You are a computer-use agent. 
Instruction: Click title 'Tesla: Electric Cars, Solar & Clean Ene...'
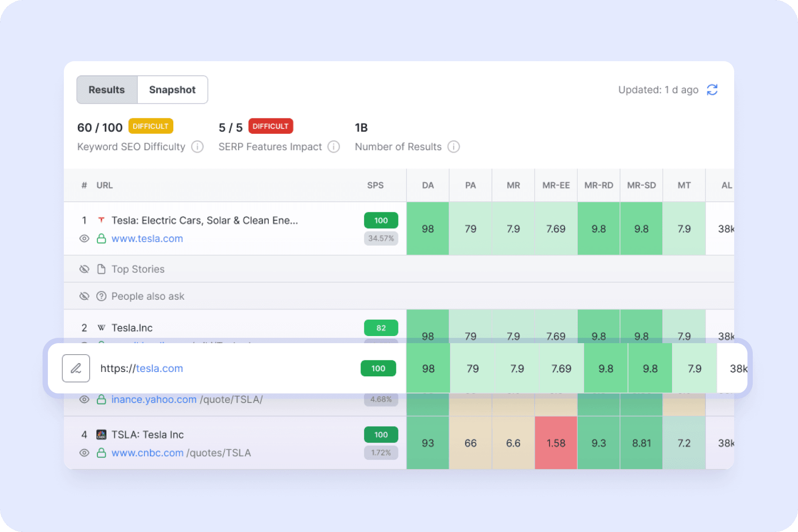[204, 220]
